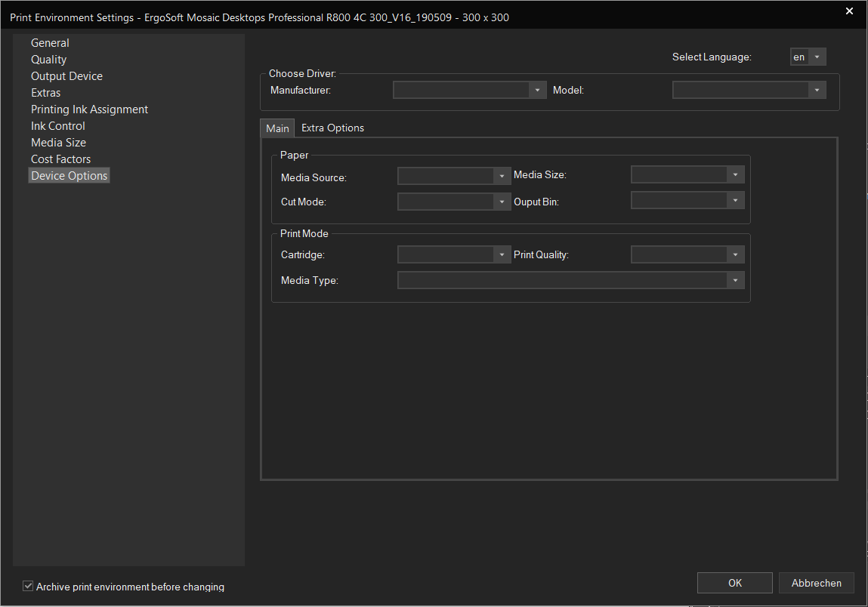The image size is (868, 607).
Task: Select Device Options in sidebar
Action: 70,175
